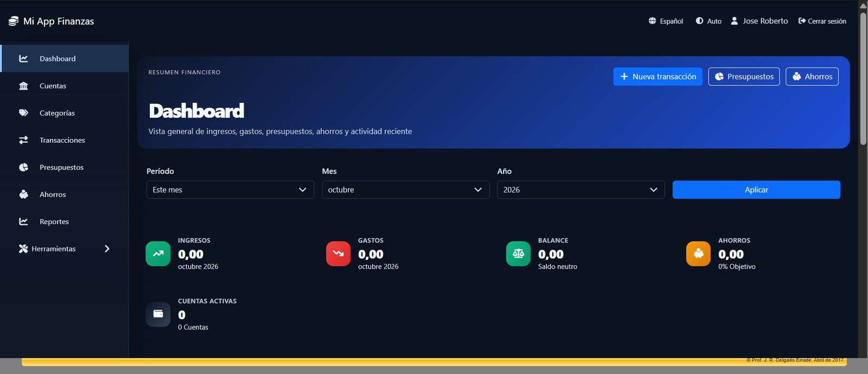This screenshot has width=868, height=374.
Task: Click the tools icon beside Herramientas
Action: point(23,249)
